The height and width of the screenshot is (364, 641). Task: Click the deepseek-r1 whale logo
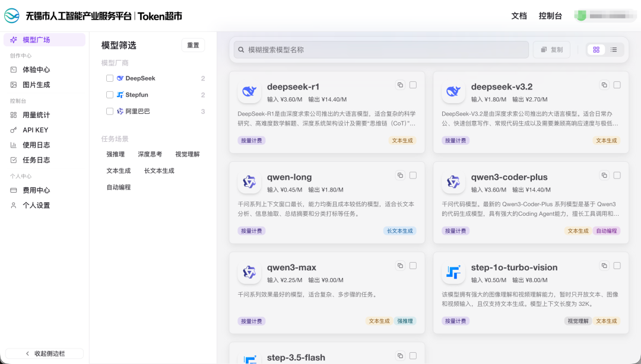249,91
